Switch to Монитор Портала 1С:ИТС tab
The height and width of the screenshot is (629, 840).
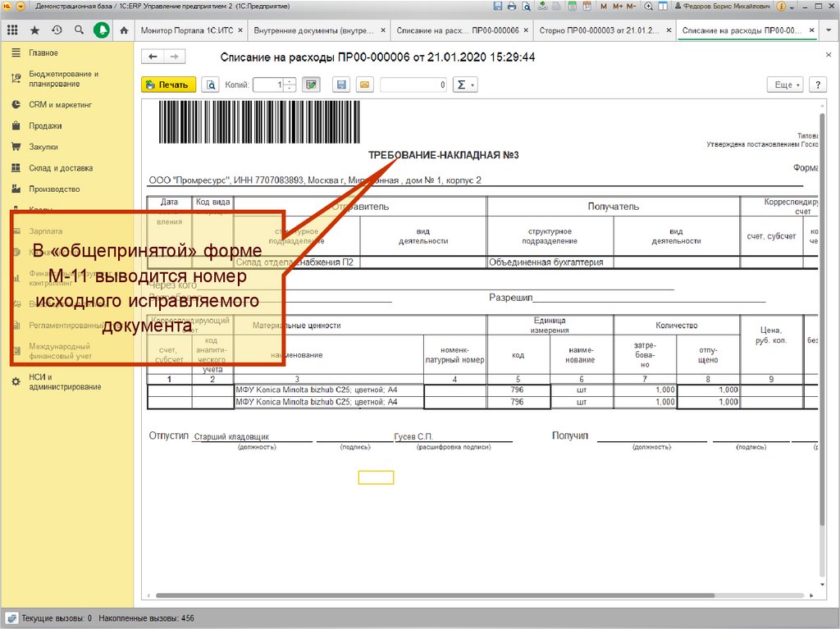189,30
